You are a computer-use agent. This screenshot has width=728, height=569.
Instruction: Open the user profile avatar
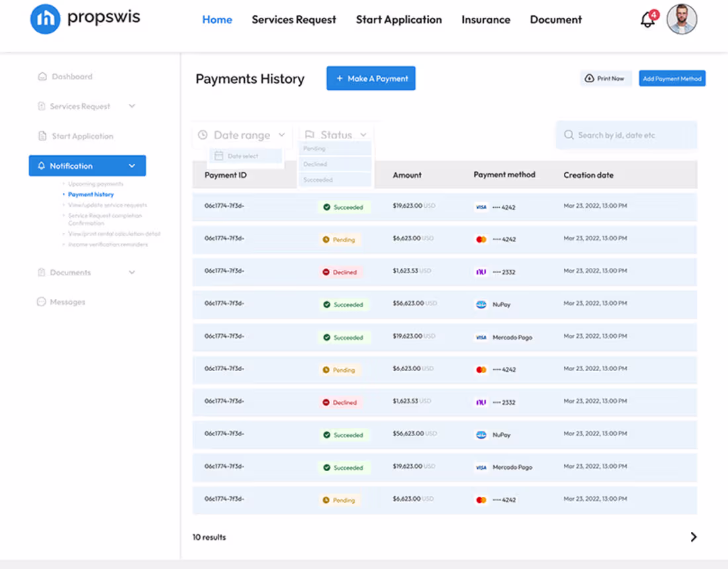pyautogui.click(x=682, y=19)
